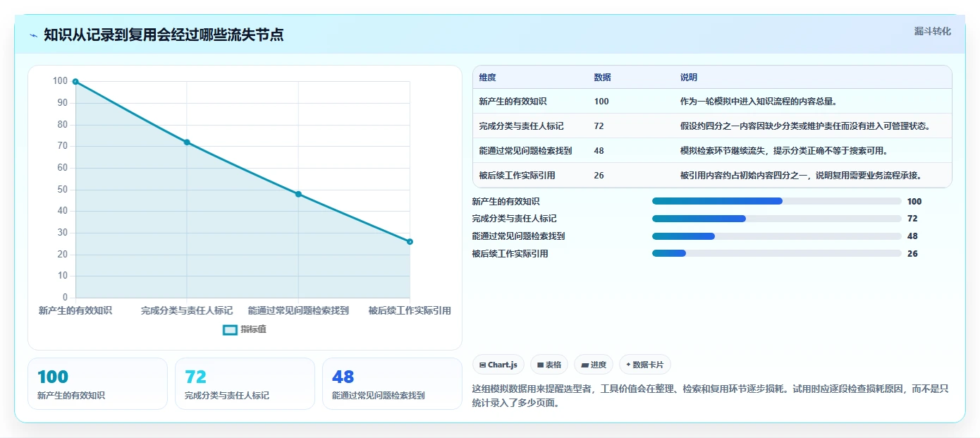Click the chart data point at value 100
The height and width of the screenshot is (438, 980).
point(75,82)
